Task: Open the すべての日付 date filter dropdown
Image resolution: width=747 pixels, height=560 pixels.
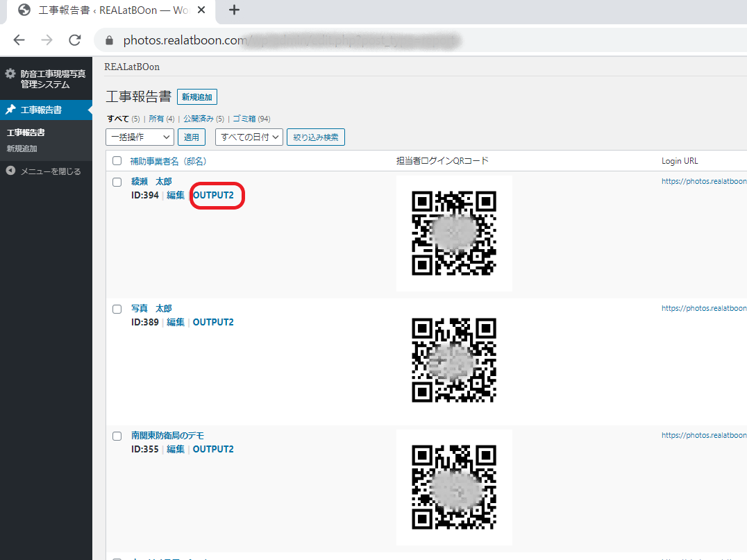Action: pyautogui.click(x=249, y=137)
